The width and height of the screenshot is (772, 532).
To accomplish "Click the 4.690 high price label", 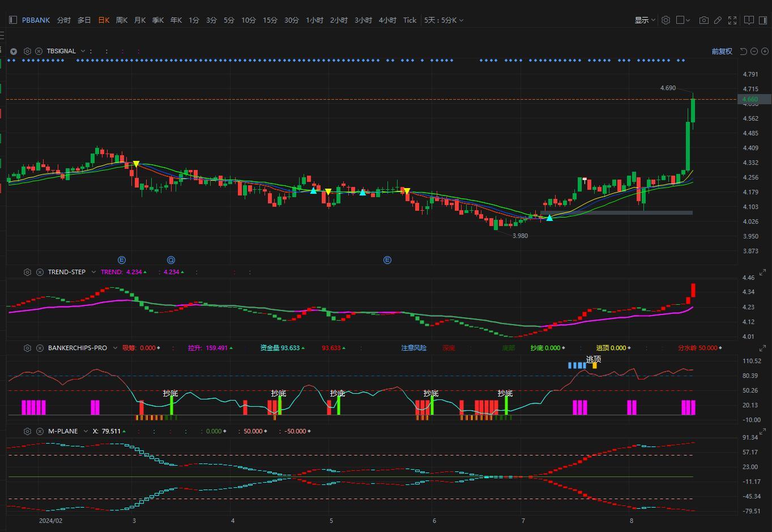I will 668,88.
